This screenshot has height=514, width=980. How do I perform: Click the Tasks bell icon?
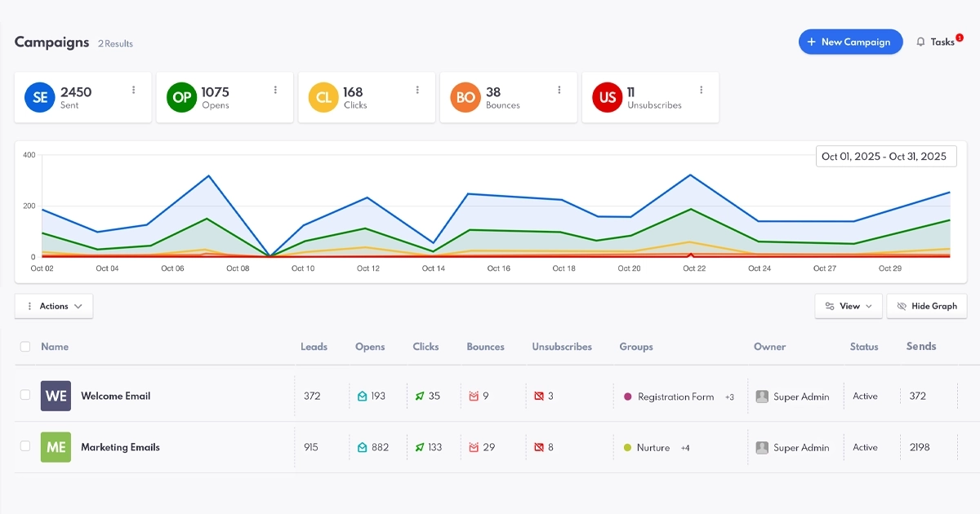point(921,42)
